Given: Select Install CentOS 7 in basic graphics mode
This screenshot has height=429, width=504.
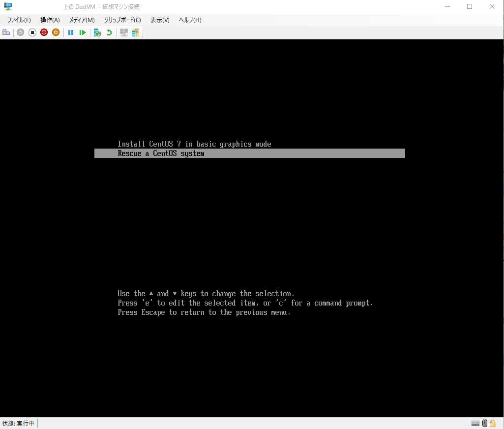Looking at the screenshot, I should click(x=194, y=144).
